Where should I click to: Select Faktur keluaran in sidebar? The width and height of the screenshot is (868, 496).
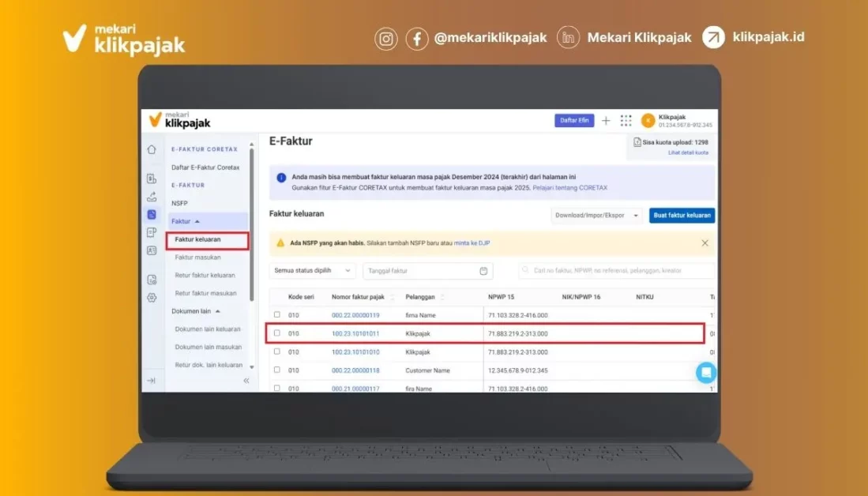point(197,239)
